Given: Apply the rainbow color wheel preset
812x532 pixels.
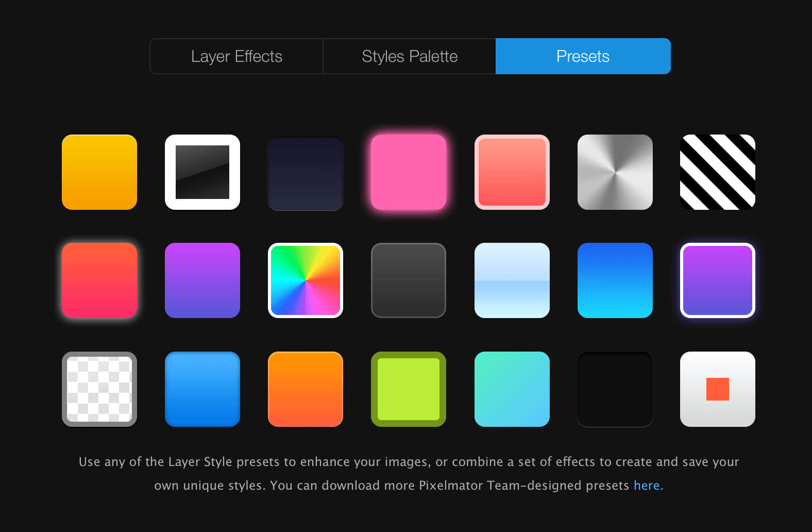Looking at the screenshot, I should 306,280.
